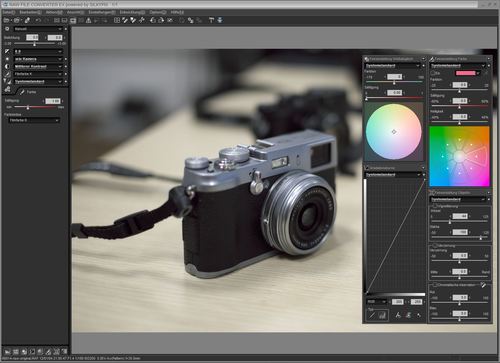Click the Feinabstimmung Farbe panel header icon

click(x=432, y=59)
